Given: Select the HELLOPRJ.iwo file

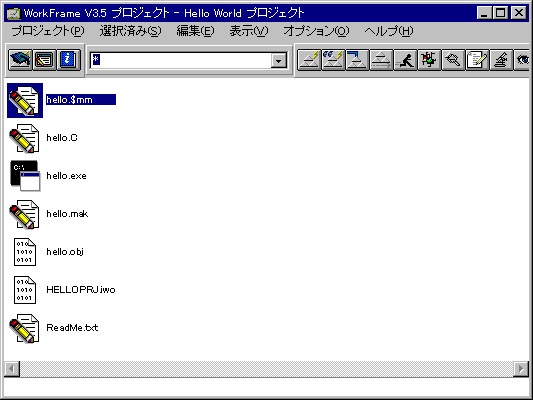Looking at the screenshot, I should coord(81,290).
